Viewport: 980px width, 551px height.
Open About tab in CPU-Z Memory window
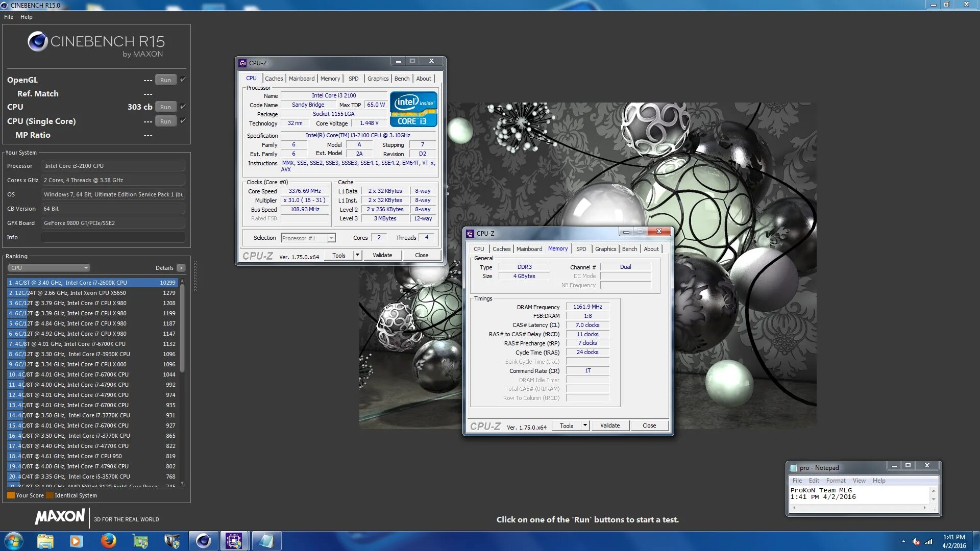click(651, 249)
